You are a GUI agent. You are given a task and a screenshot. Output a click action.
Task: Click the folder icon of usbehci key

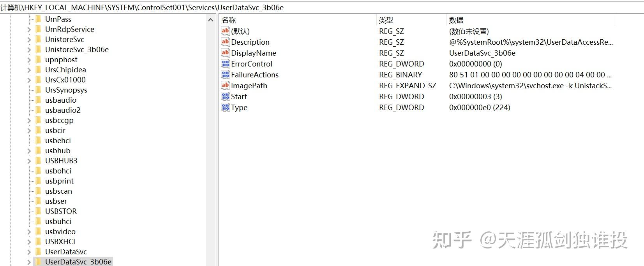pos(38,140)
